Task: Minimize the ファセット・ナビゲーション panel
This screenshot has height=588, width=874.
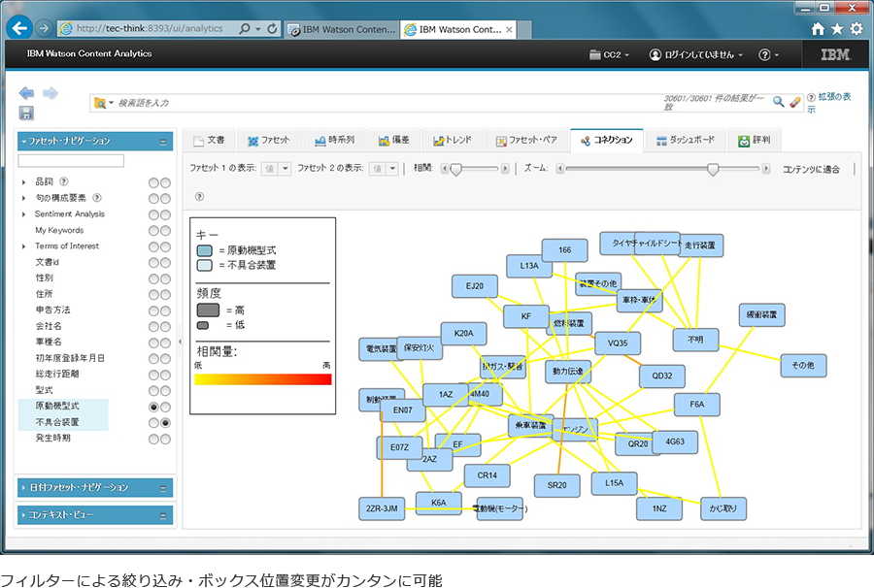Action: [163, 142]
